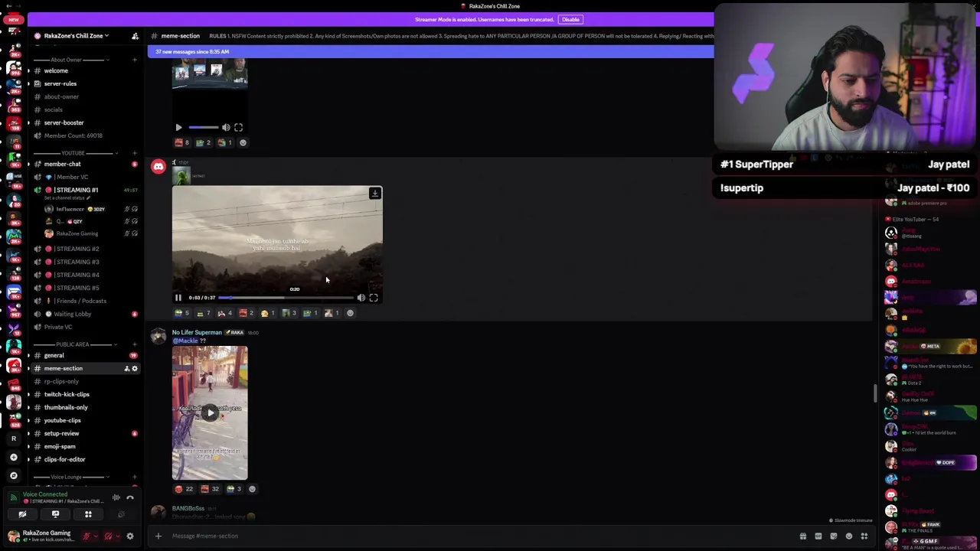980x551 pixels.
Task: Seek on the 0:37 video progress bar
Action: tap(287, 298)
